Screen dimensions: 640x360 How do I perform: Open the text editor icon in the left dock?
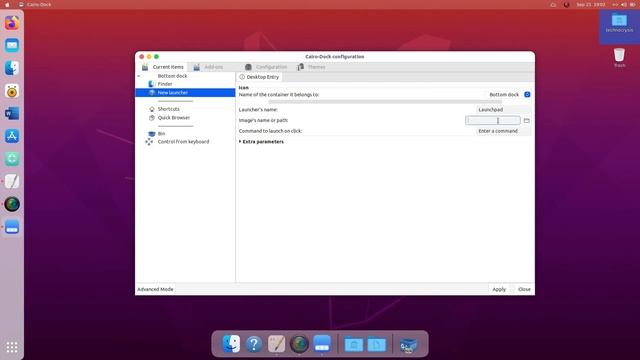pyautogui.click(x=12, y=181)
